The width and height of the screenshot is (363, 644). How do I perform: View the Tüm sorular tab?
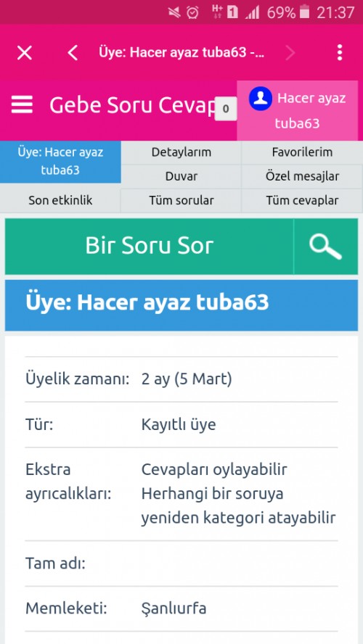tap(181, 200)
